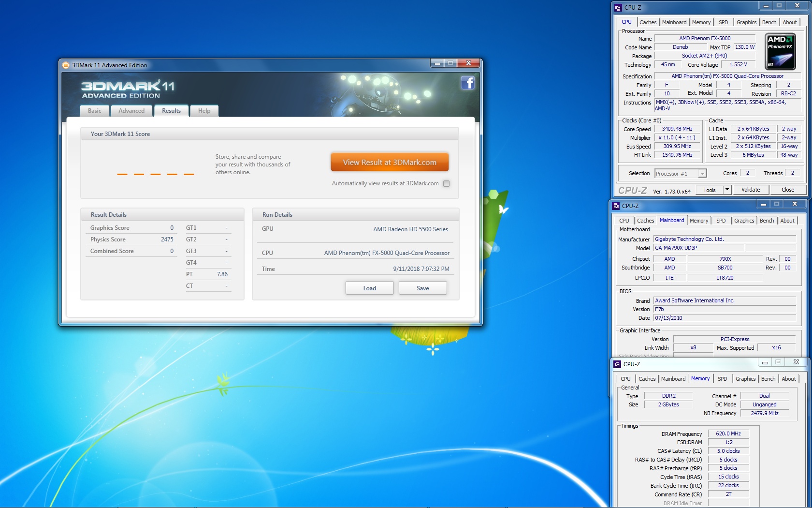Image resolution: width=812 pixels, height=508 pixels.
Task: Select SPD tab in middle CPU-Z window
Action: 721,221
